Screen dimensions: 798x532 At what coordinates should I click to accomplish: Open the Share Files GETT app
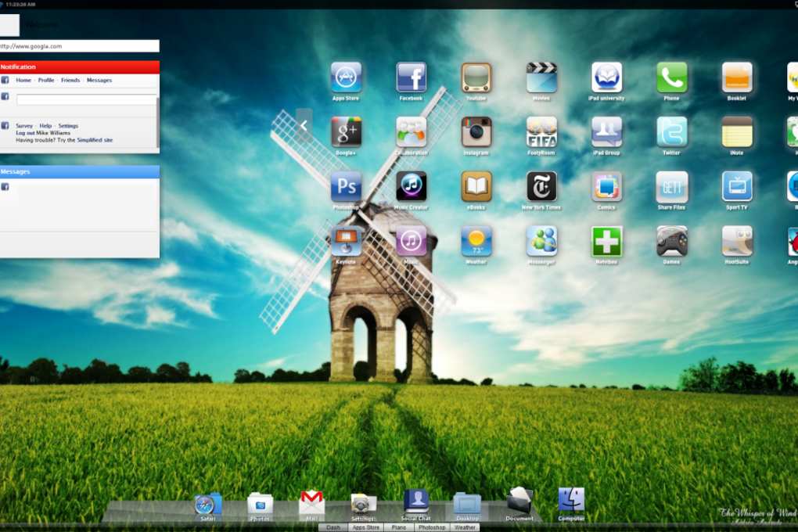coord(672,186)
